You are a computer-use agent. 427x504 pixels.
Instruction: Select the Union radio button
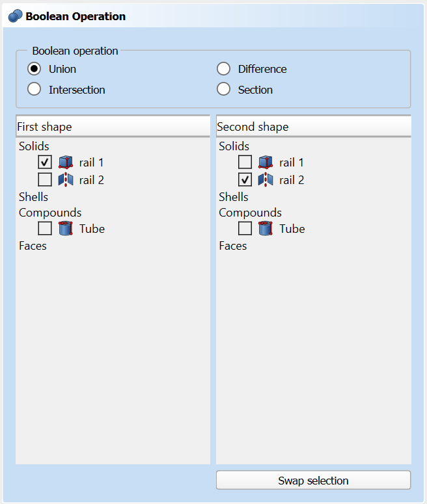(34, 69)
